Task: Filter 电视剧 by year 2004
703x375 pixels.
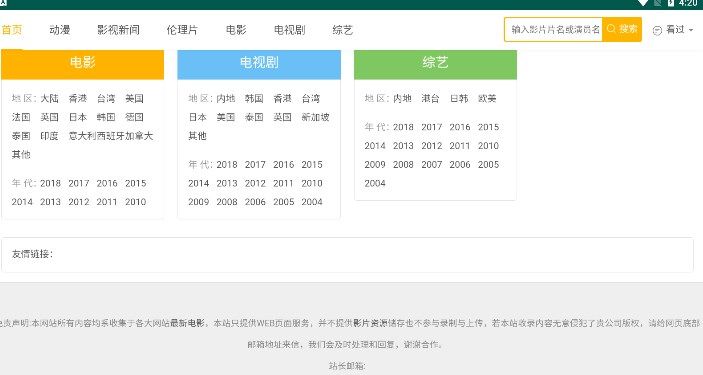Action: (312, 202)
